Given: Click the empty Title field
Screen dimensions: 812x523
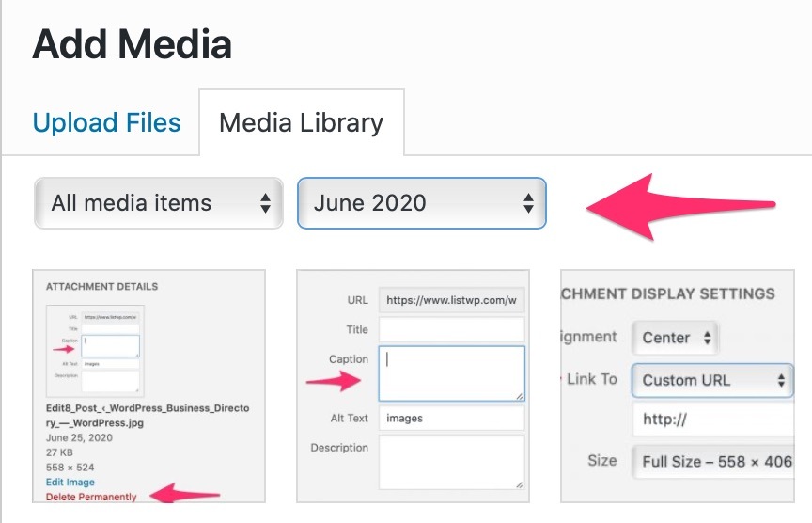Looking at the screenshot, I should (x=451, y=329).
